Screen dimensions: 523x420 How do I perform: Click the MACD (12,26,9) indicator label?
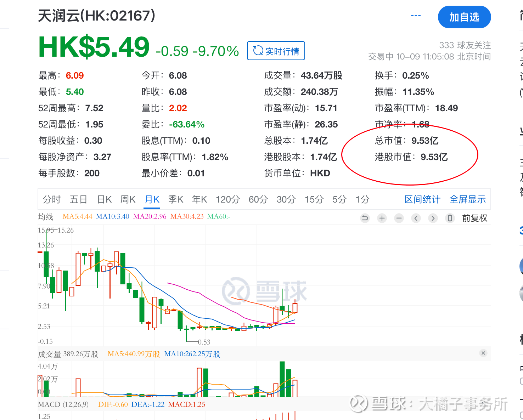(x=63, y=404)
